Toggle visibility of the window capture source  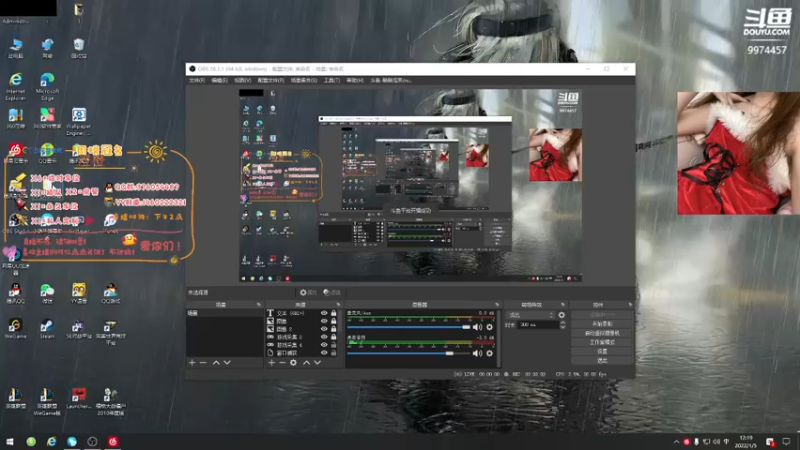tap(324, 353)
